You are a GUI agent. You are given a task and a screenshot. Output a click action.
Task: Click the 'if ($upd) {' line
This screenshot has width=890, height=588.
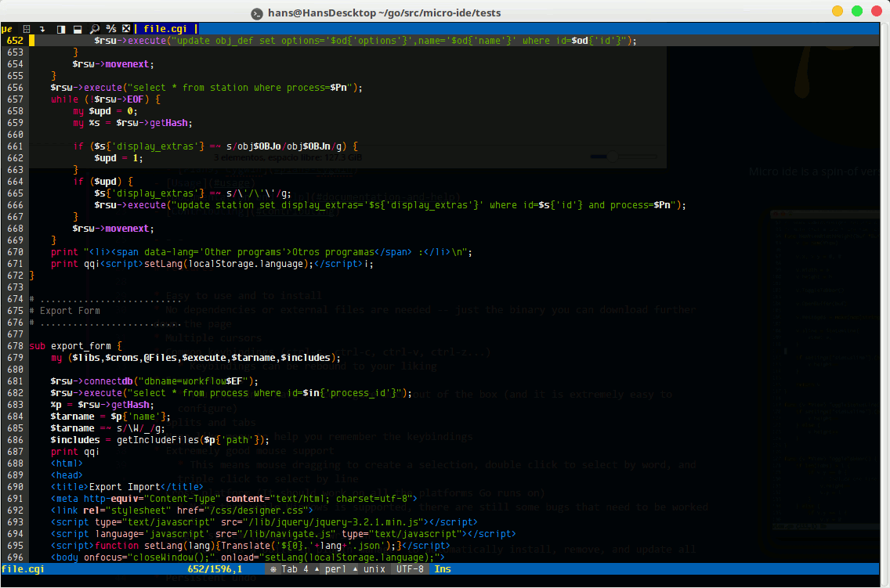pyautogui.click(x=103, y=182)
